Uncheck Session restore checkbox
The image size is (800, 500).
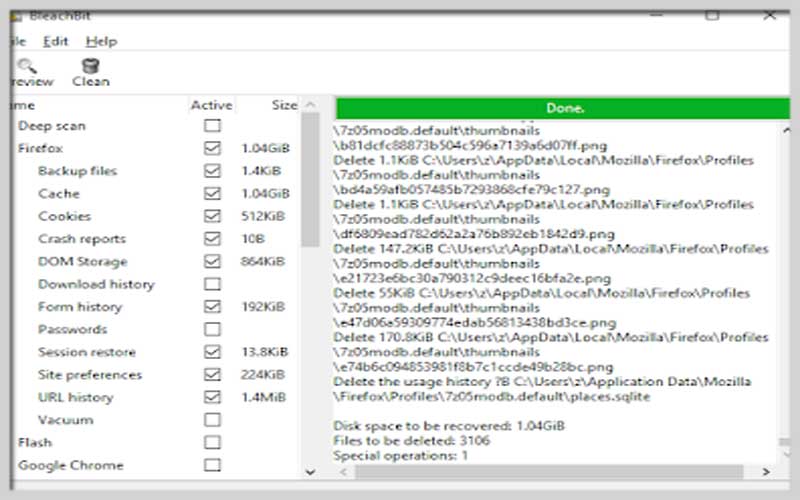[x=212, y=352]
